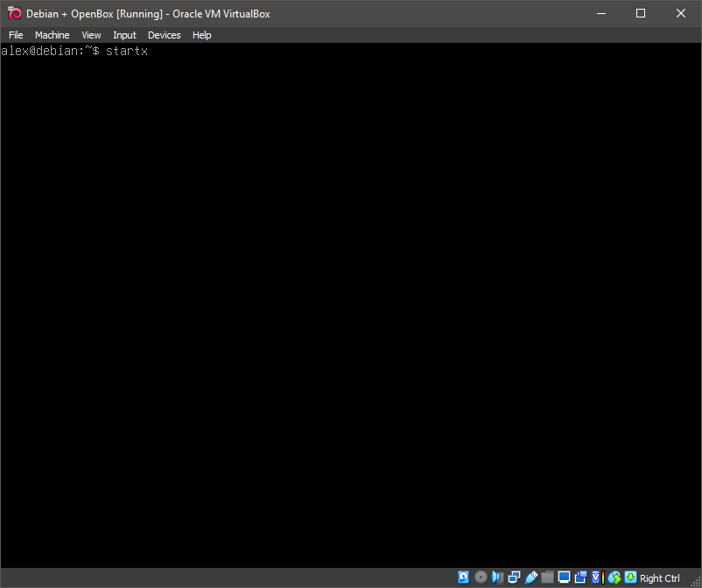Viewport: 702px width, 588px height.
Task: Open the File menu
Action: [x=16, y=35]
